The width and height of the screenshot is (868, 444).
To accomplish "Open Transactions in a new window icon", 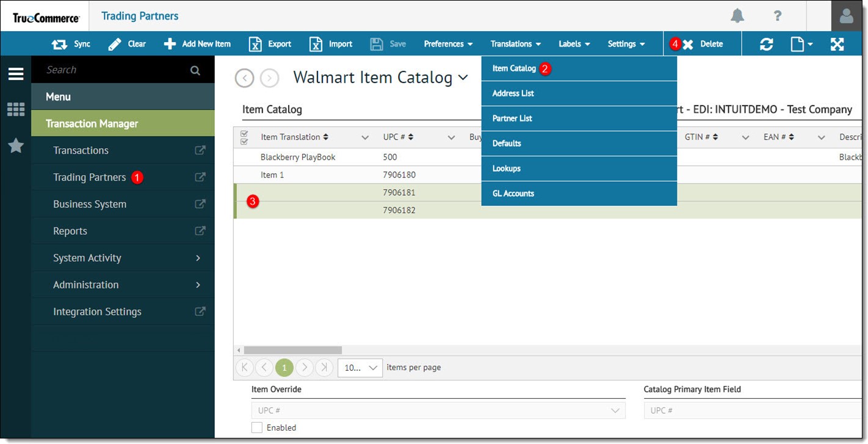I will tap(200, 150).
